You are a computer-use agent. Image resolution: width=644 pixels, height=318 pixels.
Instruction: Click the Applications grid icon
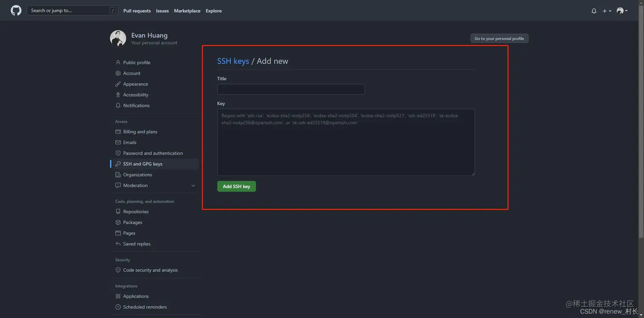coord(118,296)
